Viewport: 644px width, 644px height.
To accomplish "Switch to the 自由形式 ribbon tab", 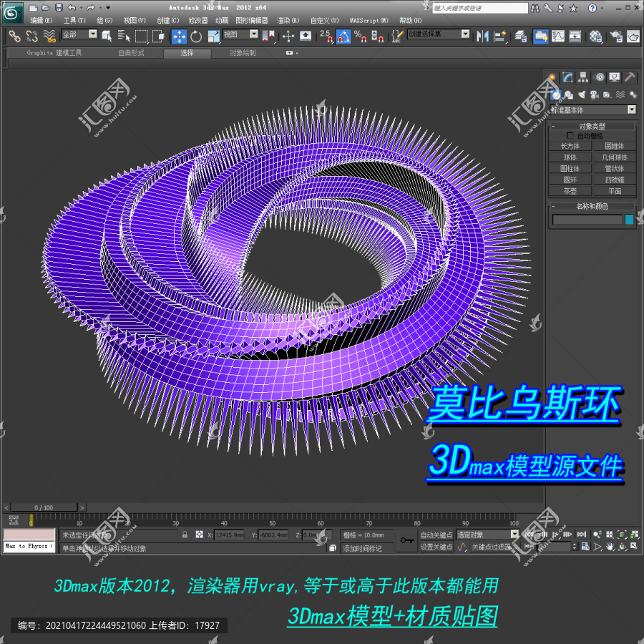I will click(x=131, y=53).
